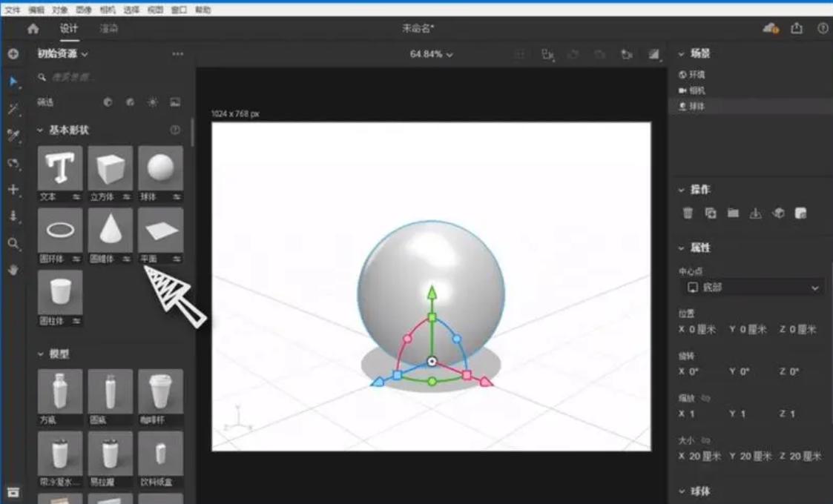Filter assets by images icon
This screenshot has height=504, width=833.
(x=175, y=102)
